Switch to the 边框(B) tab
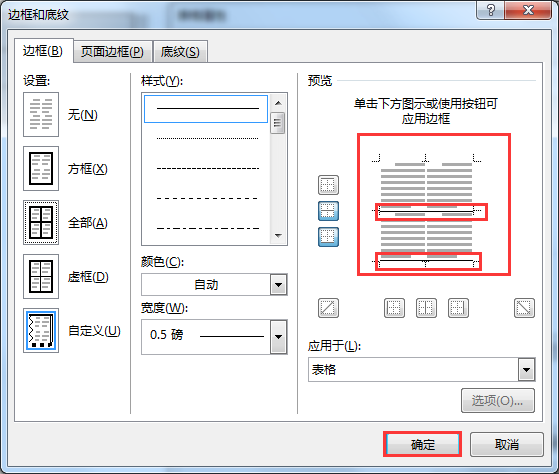The height and width of the screenshot is (474, 559). [43, 51]
